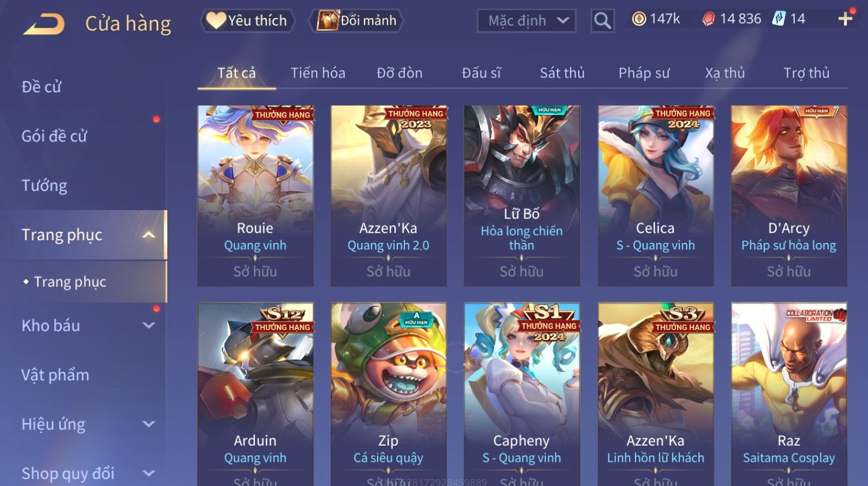Tap the red ruby currency icon
Viewport: 868px width, 486px height.
coord(708,19)
